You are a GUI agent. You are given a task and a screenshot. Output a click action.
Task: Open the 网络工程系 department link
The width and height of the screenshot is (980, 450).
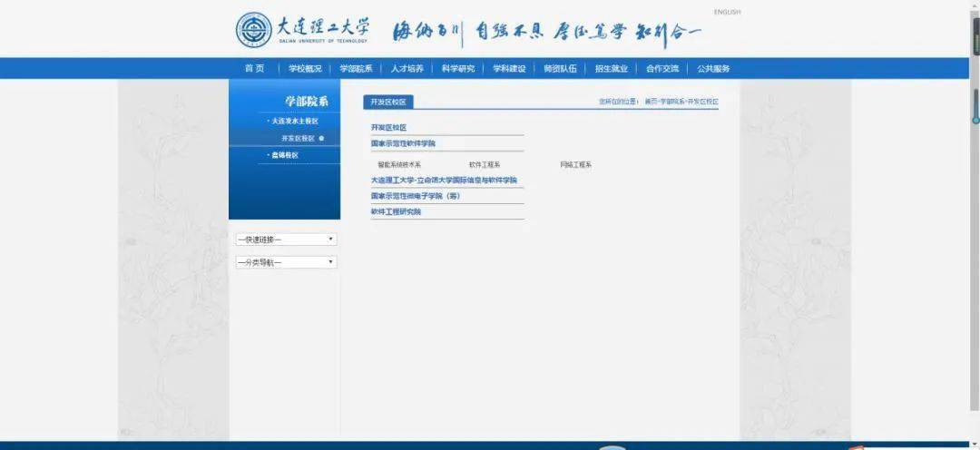[575, 165]
